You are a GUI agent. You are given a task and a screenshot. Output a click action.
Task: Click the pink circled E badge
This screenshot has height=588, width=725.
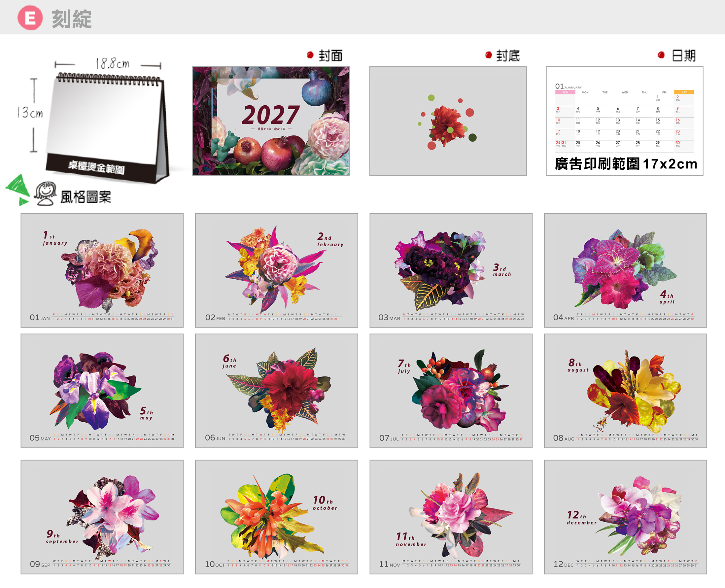[x=30, y=18]
